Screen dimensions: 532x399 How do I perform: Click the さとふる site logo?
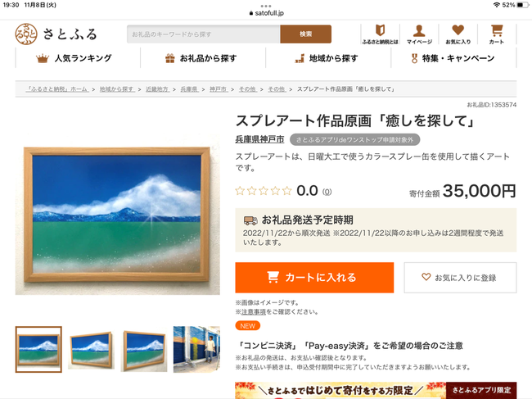[56, 34]
